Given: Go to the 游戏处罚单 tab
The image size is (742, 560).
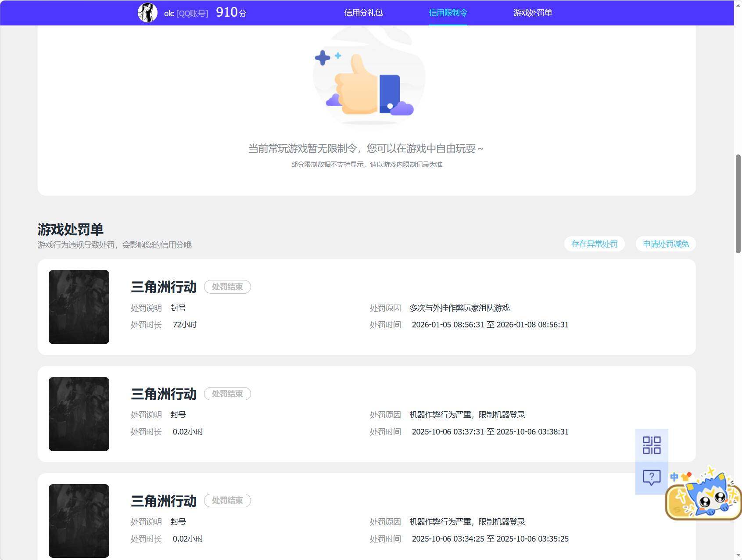Looking at the screenshot, I should (x=533, y=13).
